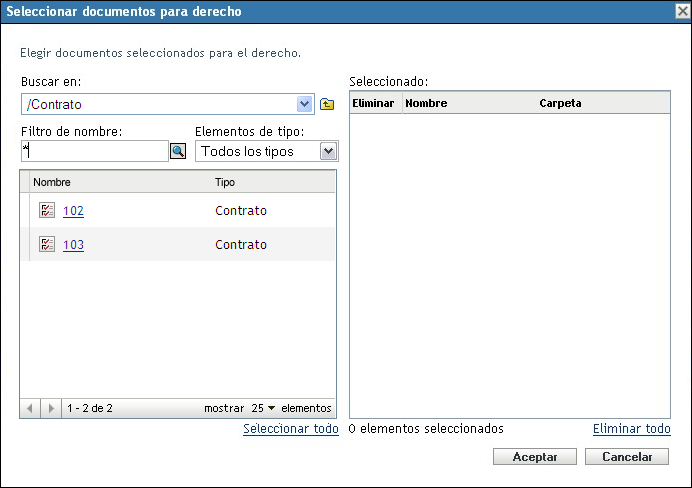Open the document link 103
Screen dimensions: 692x488
coord(73,245)
